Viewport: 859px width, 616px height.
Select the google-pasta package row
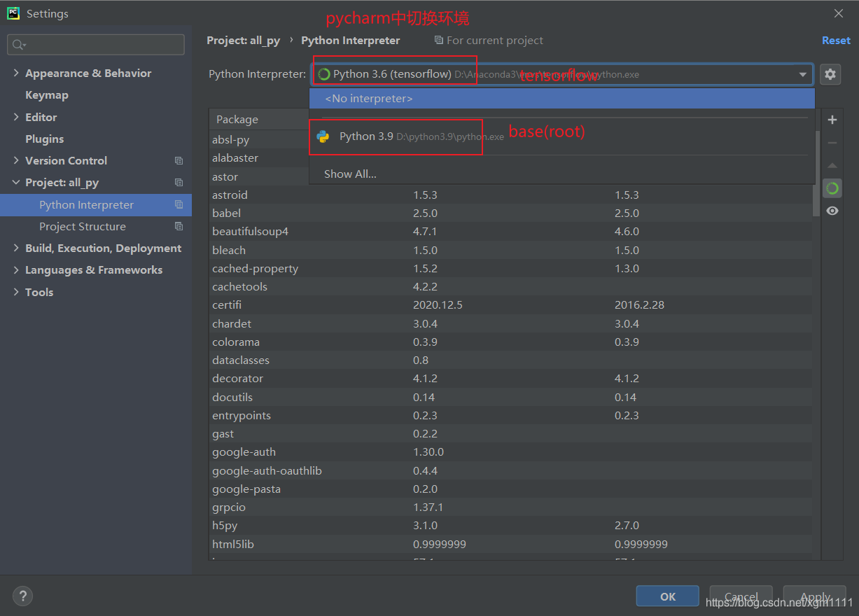click(x=512, y=489)
